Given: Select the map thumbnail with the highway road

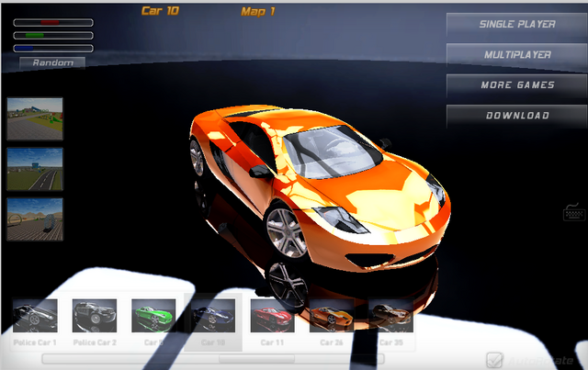Looking at the screenshot, I should [x=35, y=169].
